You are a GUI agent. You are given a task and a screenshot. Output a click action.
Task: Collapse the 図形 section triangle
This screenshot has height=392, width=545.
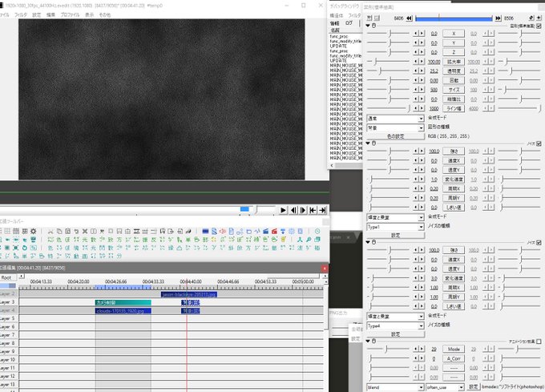[x=369, y=26]
